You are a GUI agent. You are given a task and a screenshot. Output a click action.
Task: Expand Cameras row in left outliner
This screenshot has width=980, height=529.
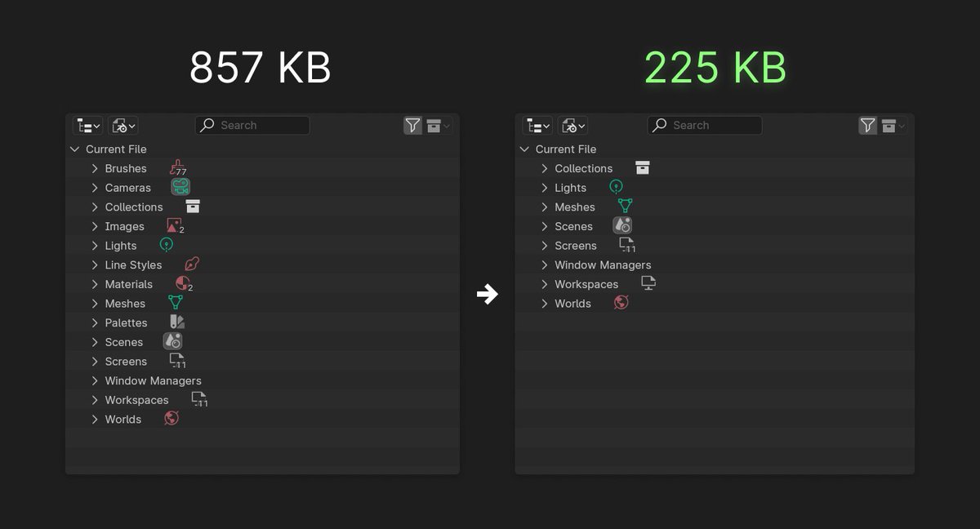coord(95,188)
